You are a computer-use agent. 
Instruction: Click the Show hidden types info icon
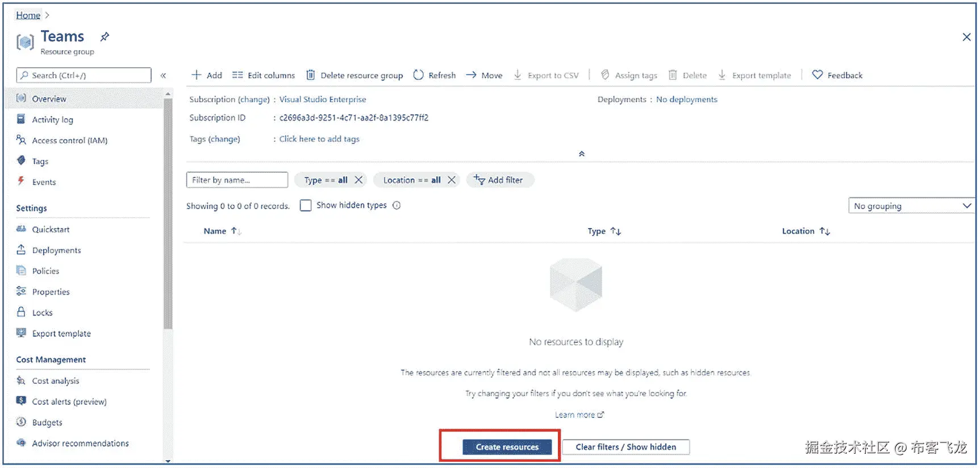tap(397, 205)
